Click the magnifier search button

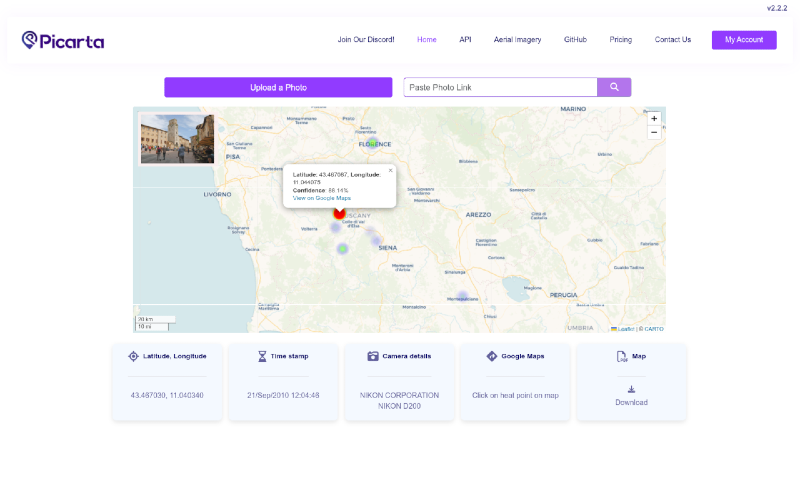pyautogui.click(x=614, y=87)
